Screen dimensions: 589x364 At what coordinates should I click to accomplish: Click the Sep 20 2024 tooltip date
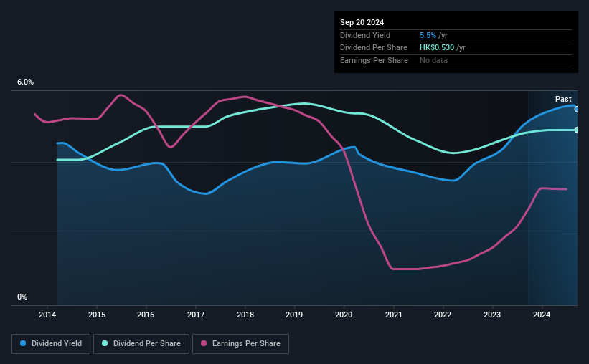click(362, 22)
